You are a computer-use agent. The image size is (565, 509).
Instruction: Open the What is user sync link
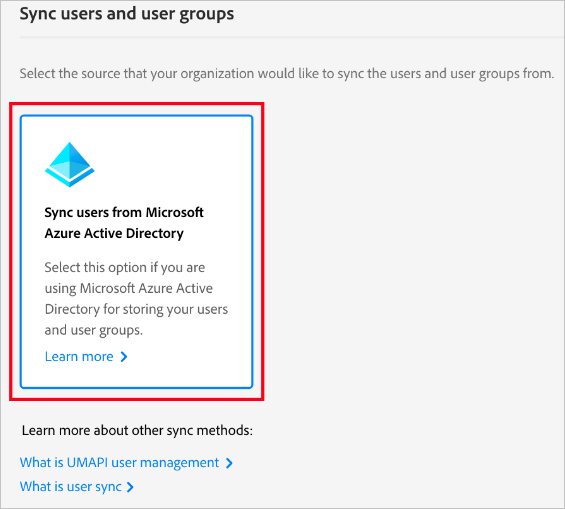tap(71, 487)
